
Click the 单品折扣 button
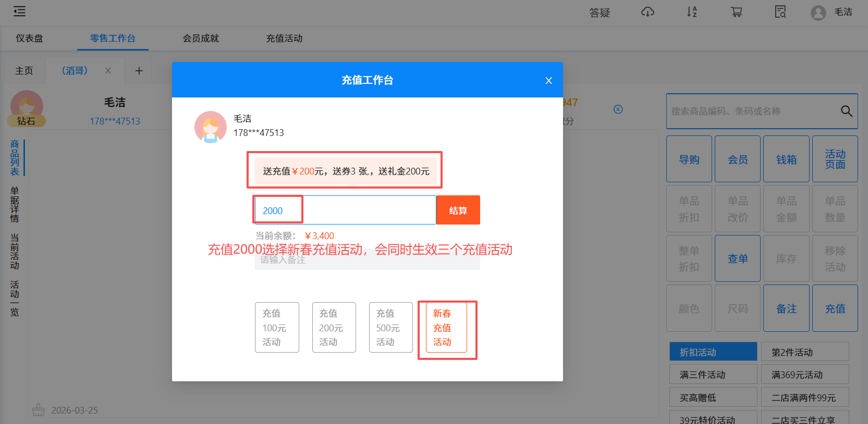(x=689, y=209)
